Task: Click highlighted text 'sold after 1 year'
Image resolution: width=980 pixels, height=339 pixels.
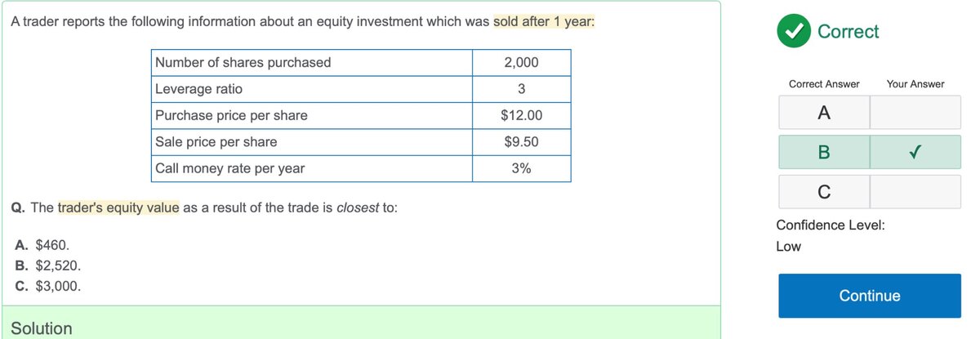Action: coord(544,21)
